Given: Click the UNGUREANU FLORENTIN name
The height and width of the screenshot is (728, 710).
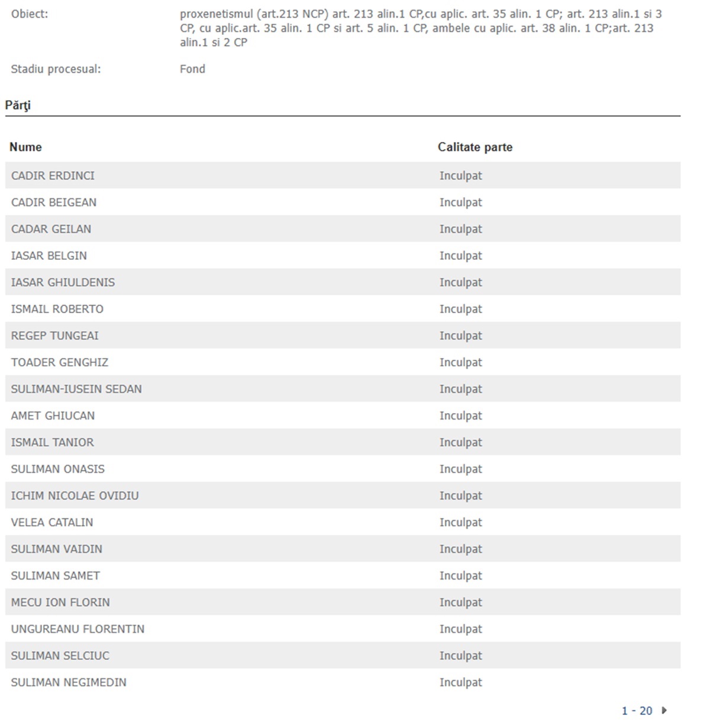Looking at the screenshot, I should pyautogui.click(x=78, y=629).
